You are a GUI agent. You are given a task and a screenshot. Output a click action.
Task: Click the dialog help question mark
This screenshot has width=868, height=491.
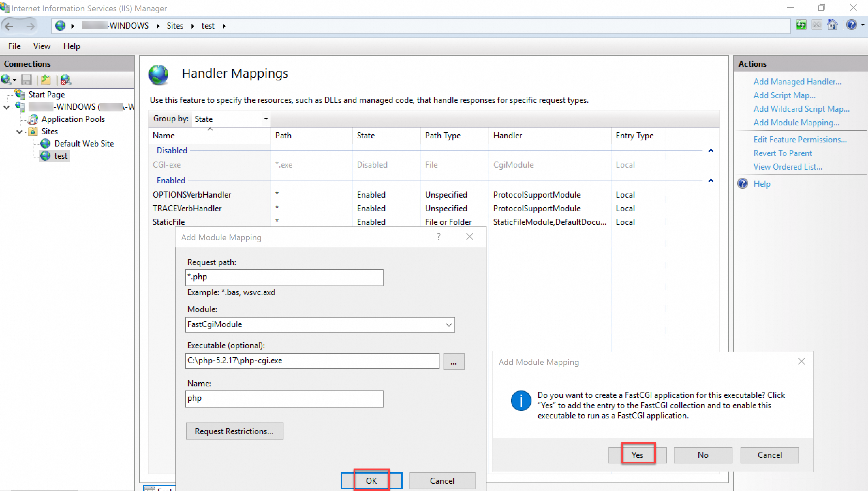pos(438,236)
